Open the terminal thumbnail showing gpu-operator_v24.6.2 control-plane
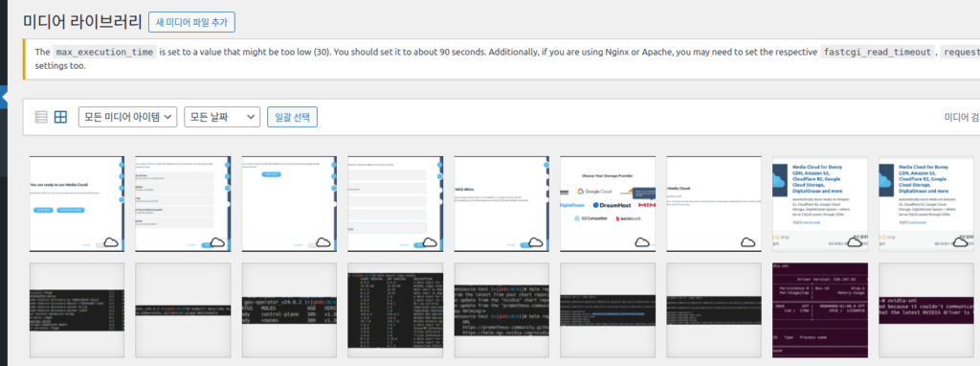This screenshot has width=980, height=366. [289, 310]
